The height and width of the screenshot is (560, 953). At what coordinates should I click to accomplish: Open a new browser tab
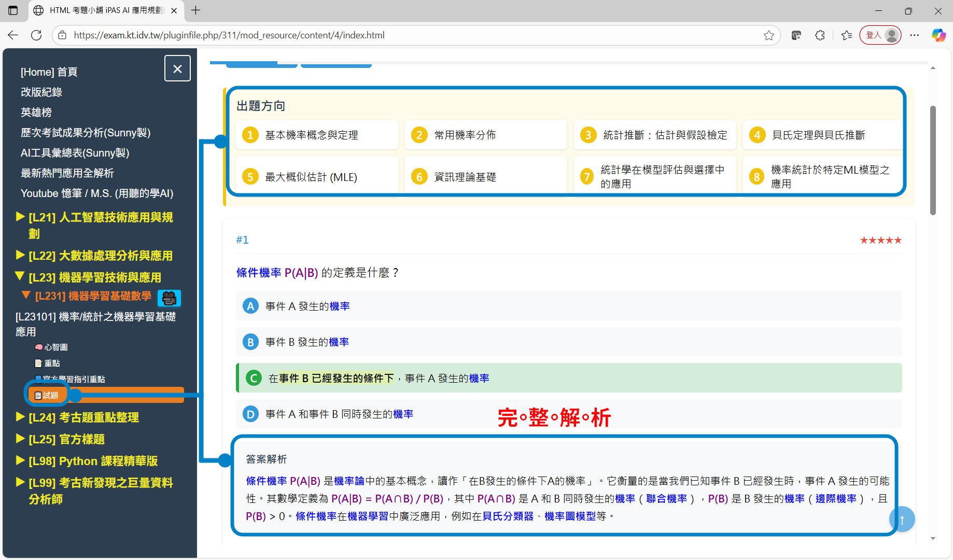coord(195,10)
